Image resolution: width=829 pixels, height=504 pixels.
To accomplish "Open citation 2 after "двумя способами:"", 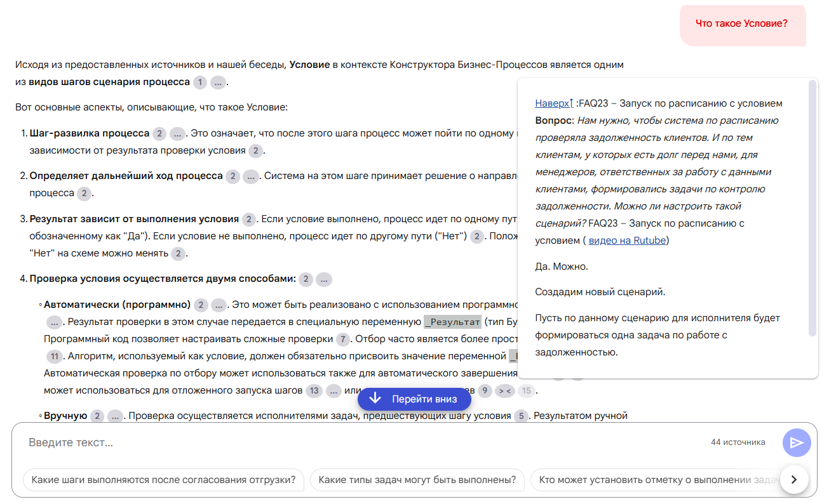I will click(306, 279).
